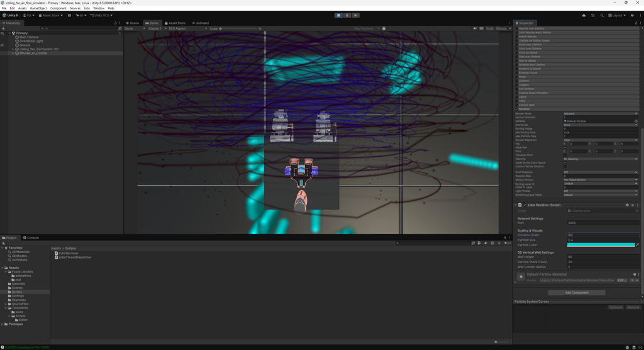Click the Play mode button
644x350 pixels.
click(x=338, y=15)
